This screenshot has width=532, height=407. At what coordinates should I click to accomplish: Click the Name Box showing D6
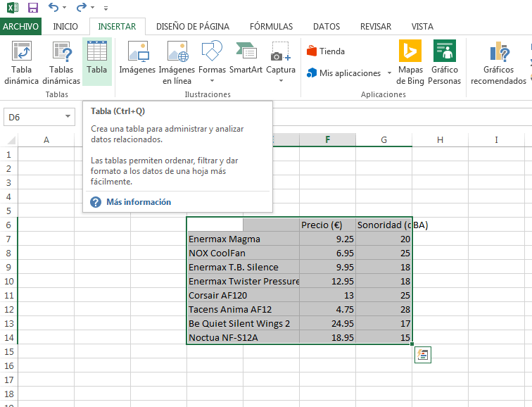point(33,117)
